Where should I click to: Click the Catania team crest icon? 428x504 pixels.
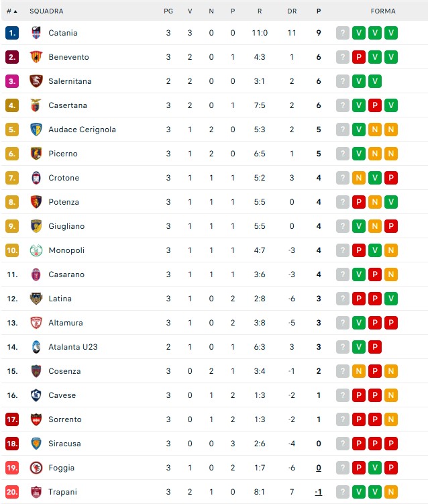point(36,33)
